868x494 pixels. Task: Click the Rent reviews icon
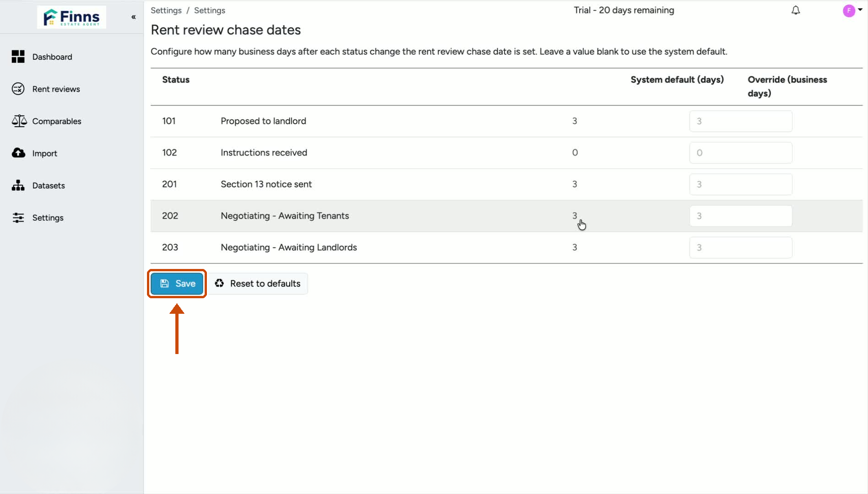(18, 89)
